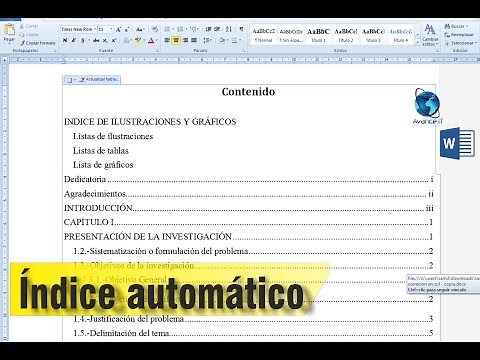480x360 pixels.
Task: Click the Contenido heading in the table
Action: tap(249, 92)
